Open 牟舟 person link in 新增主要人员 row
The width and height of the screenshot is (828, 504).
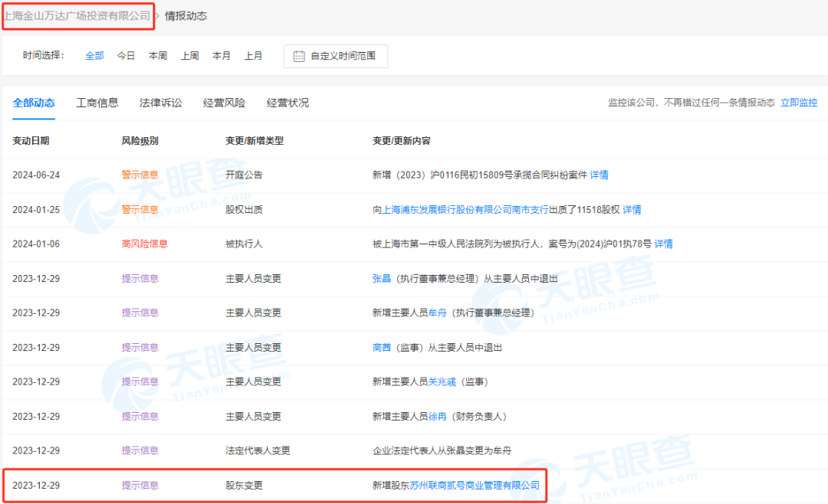coord(437,313)
